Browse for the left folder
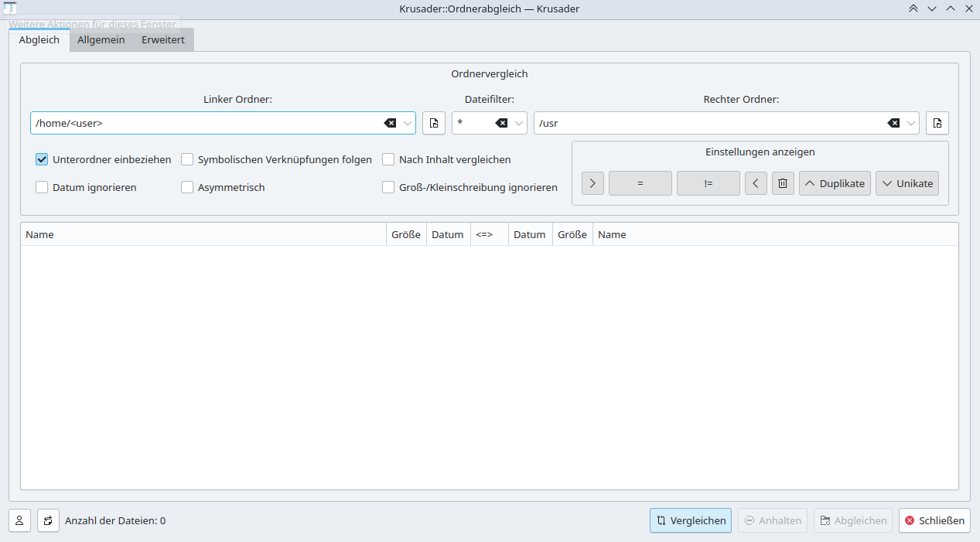 click(434, 123)
